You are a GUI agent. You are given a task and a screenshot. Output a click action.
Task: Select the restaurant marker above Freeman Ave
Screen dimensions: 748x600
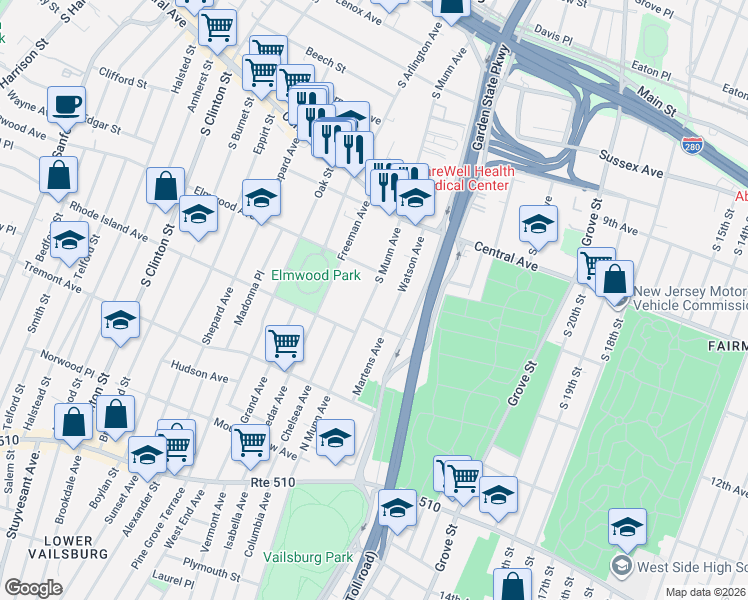pos(354,151)
